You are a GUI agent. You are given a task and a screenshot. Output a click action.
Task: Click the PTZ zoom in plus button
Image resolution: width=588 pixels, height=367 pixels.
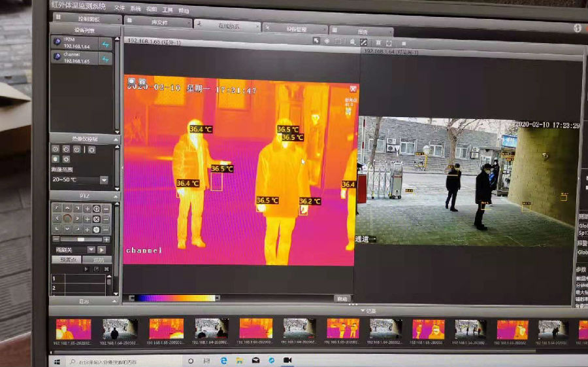coord(87,209)
